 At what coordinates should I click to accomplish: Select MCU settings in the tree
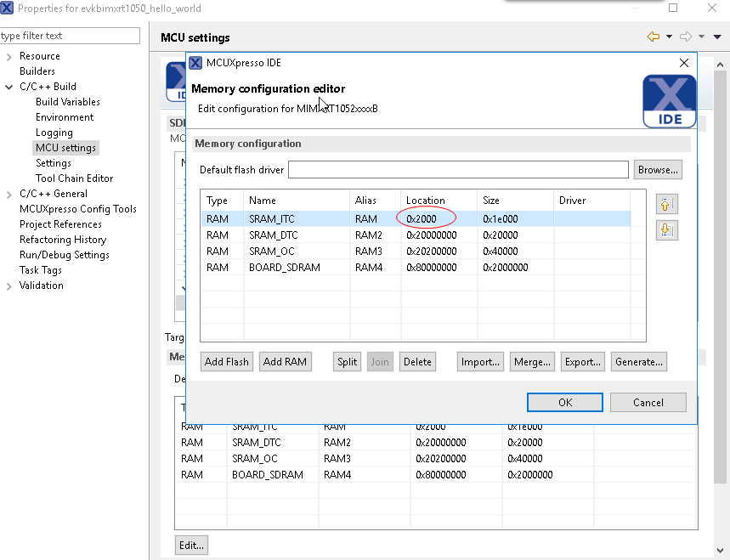pos(65,148)
